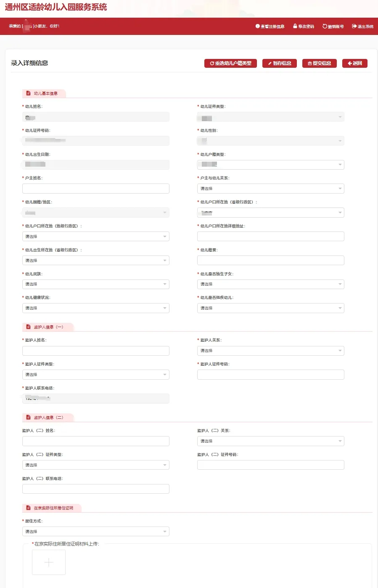378x588 pixels.
Task: Click the 户主姓名 text field
Action: [96, 189]
